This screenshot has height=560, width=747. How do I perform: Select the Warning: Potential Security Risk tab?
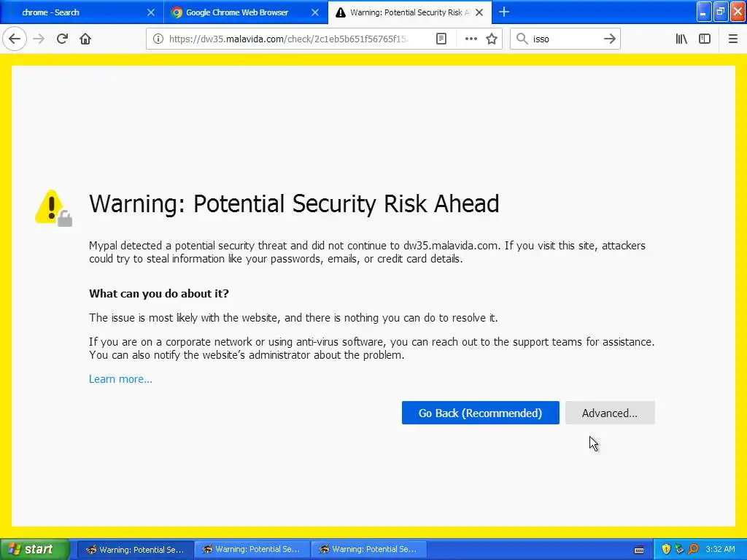(410, 12)
